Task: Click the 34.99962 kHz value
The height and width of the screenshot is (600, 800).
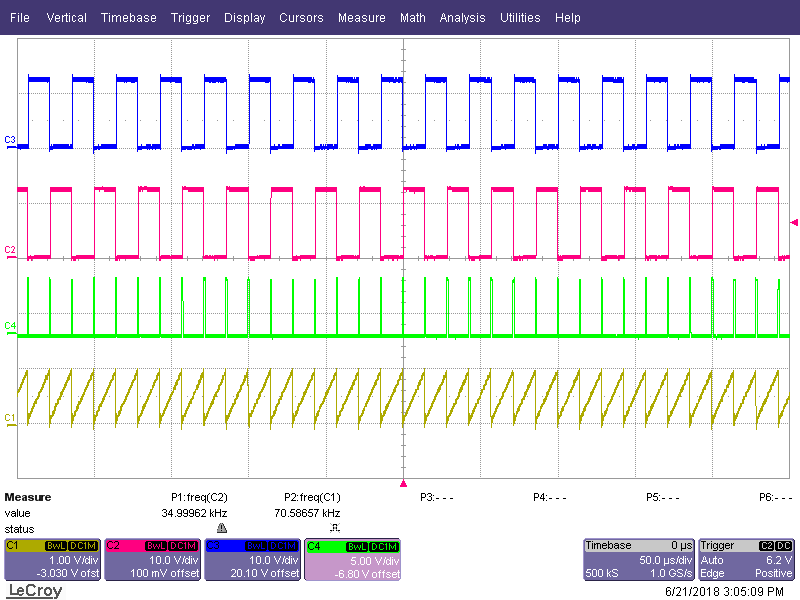Action: [194, 513]
